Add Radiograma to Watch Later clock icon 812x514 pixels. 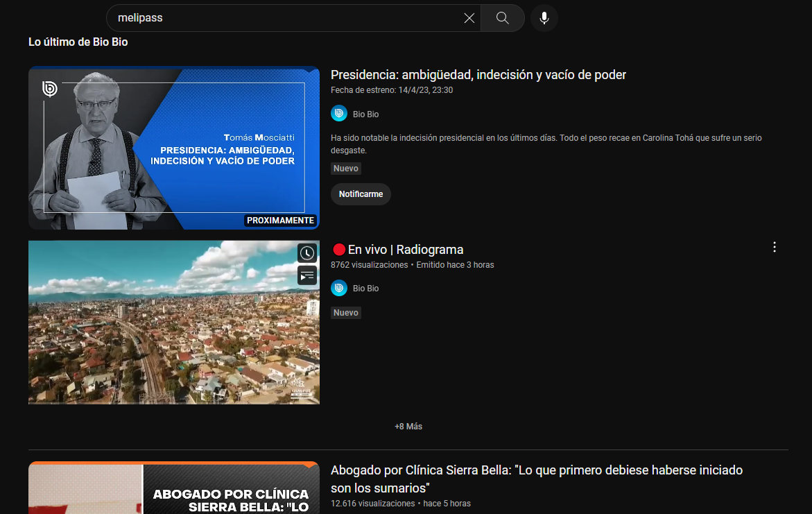(x=307, y=253)
